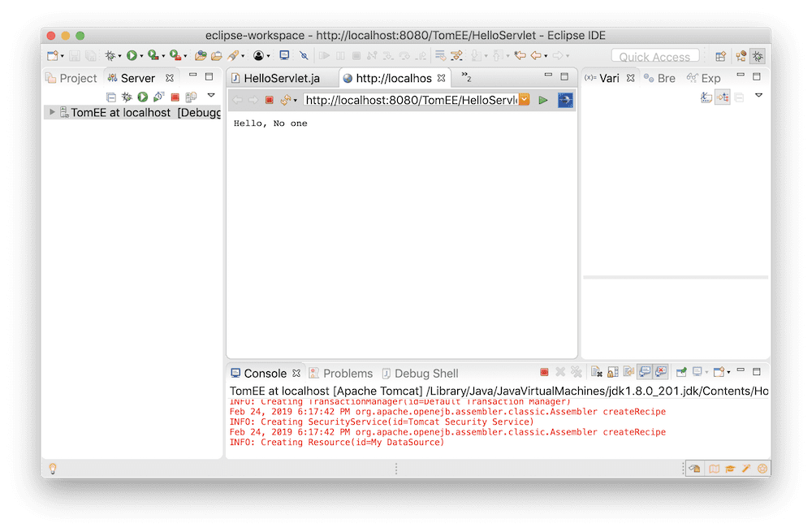
Task: Click the Debug bug icon in main toolbar
Action: pyautogui.click(x=110, y=55)
